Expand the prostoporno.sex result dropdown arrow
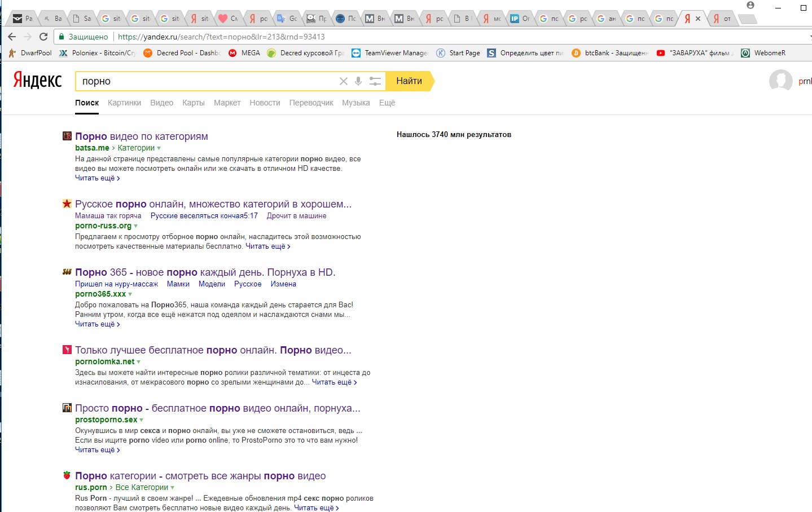This screenshot has width=812, height=512. tap(142, 420)
